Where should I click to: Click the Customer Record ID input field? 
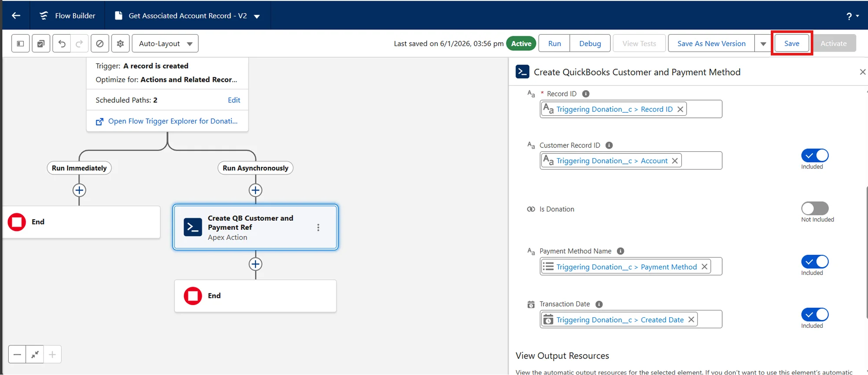(631, 160)
